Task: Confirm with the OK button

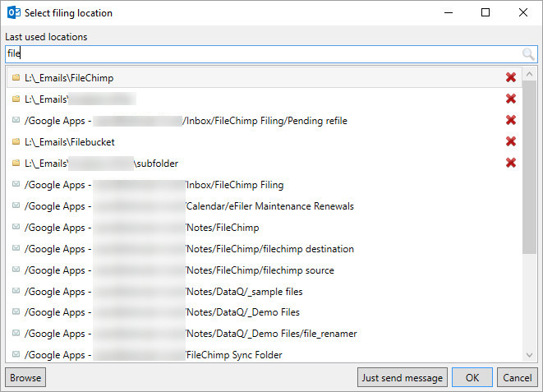Action: click(472, 377)
